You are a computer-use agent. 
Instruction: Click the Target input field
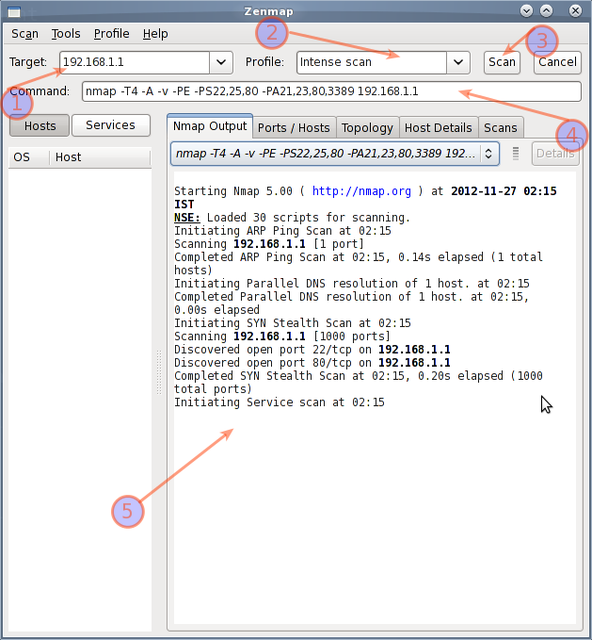click(x=135, y=62)
